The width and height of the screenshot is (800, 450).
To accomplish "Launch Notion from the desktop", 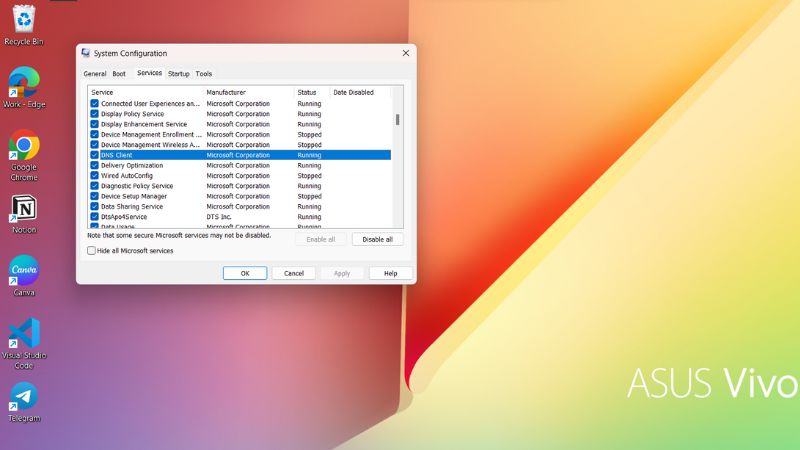I will click(x=23, y=209).
